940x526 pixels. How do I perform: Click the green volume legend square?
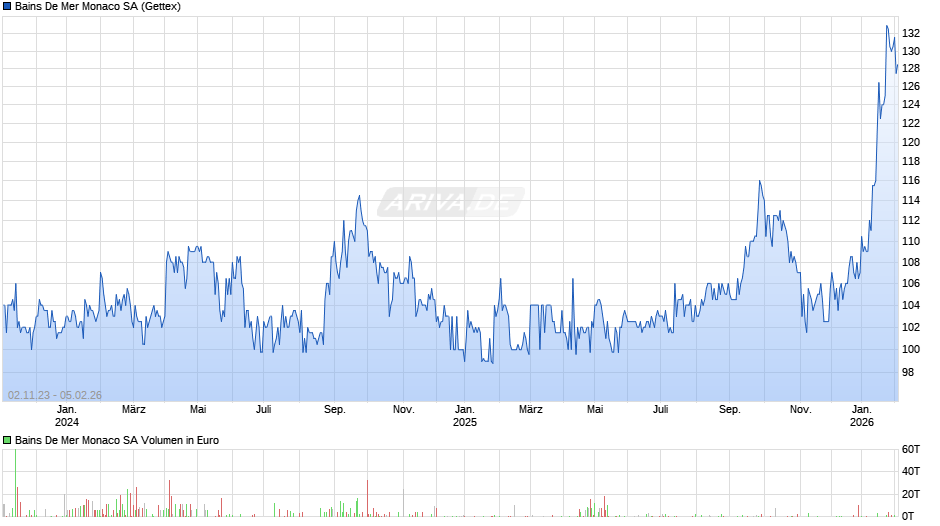point(7,440)
